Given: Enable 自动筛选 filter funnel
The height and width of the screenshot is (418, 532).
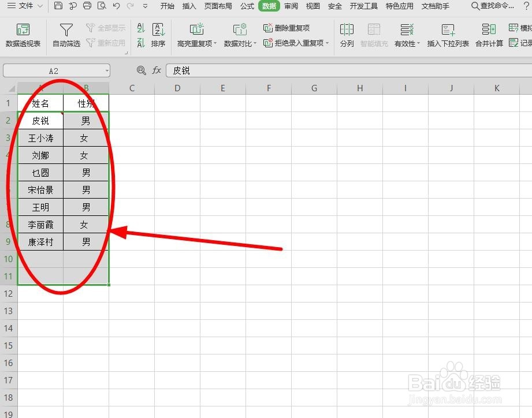Looking at the screenshot, I should 66,35.
